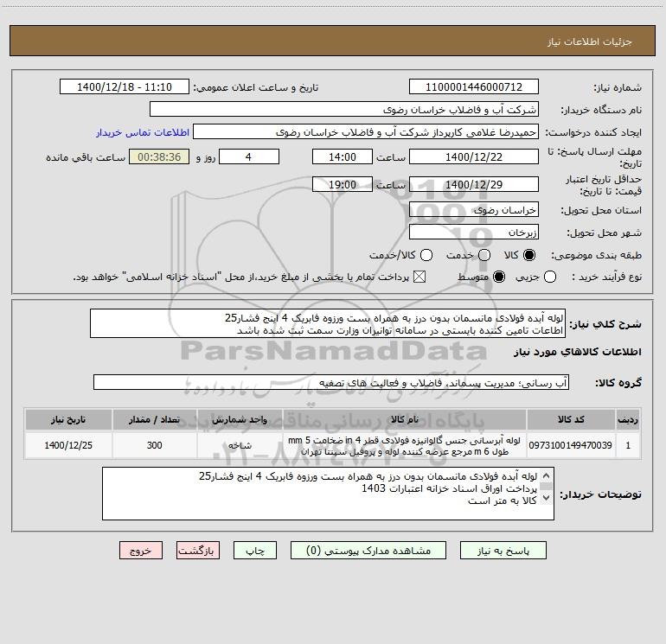Image resolution: width=666 pixels, height=644 pixels.
Task: Select the کالا radio button
Action: point(529,255)
